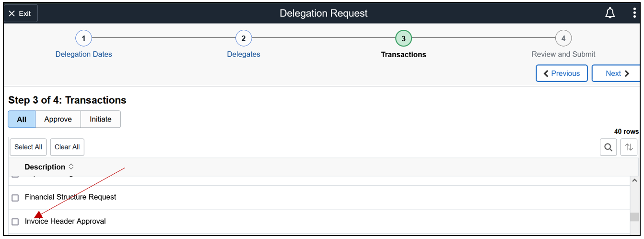Image resolution: width=644 pixels, height=239 pixels.
Task: Check the Invoice Header Approval checkbox
Action: (x=15, y=222)
